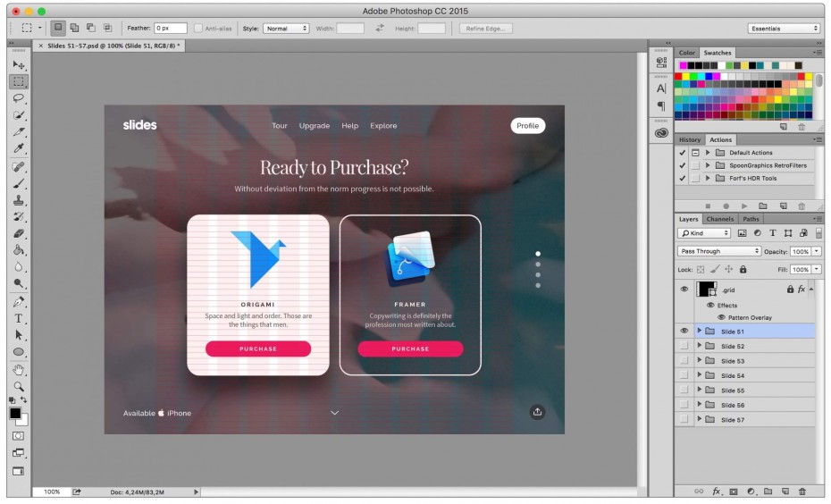
Task: Open the Pass Through blend mode dropdown
Action: [x=719, y=251]
